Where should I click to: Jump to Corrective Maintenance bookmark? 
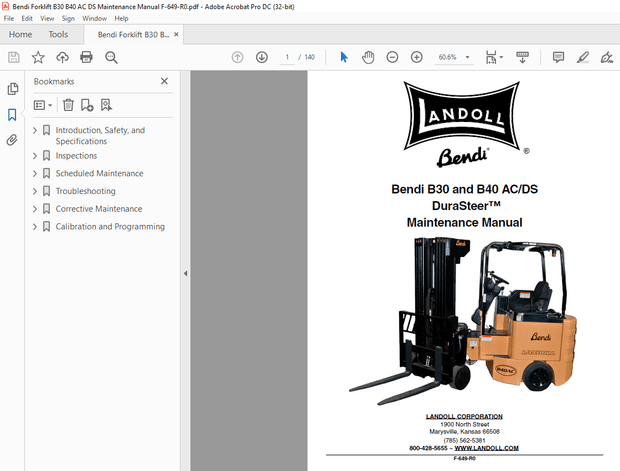coord(99,209)
